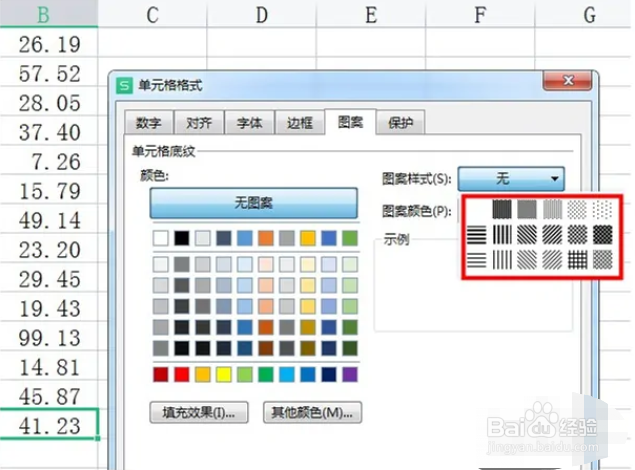This screenshot has height=470, width=635.
Task: Click the 无图案 no-pattern button
Action: [254, 202]
